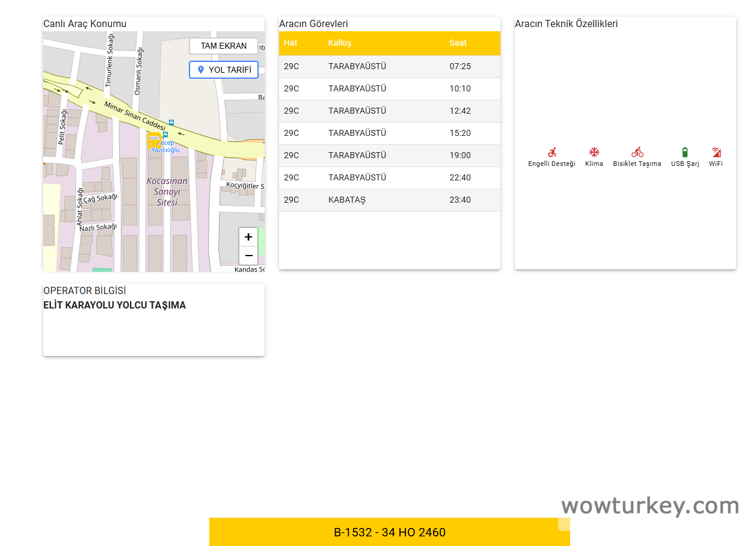Image resolution: width=756 pixels, height=546 pixels.
Task: Zoom out on the map
Action: tap(248, 256)
